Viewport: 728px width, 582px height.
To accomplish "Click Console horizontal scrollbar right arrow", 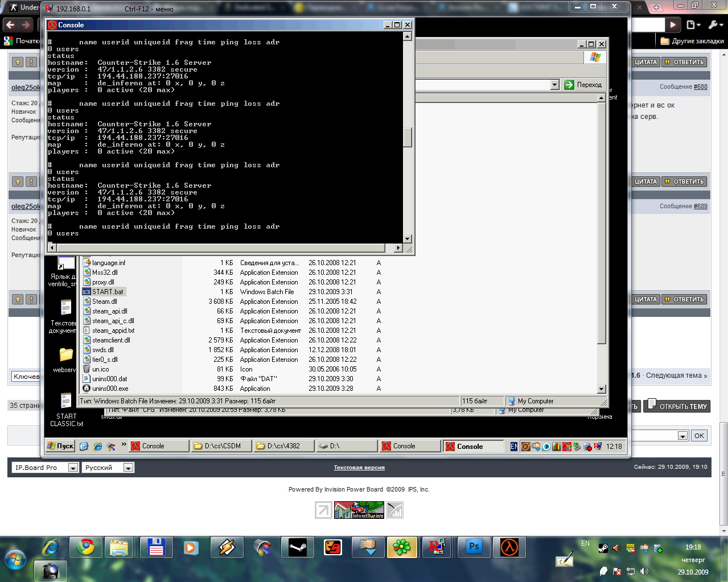I will (398, 248).
